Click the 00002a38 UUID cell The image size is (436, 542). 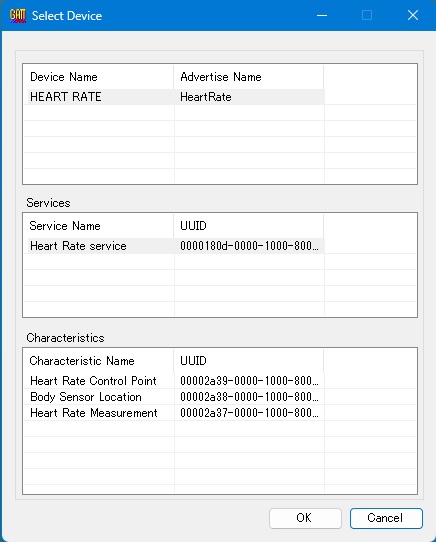[x=249, y=397]
